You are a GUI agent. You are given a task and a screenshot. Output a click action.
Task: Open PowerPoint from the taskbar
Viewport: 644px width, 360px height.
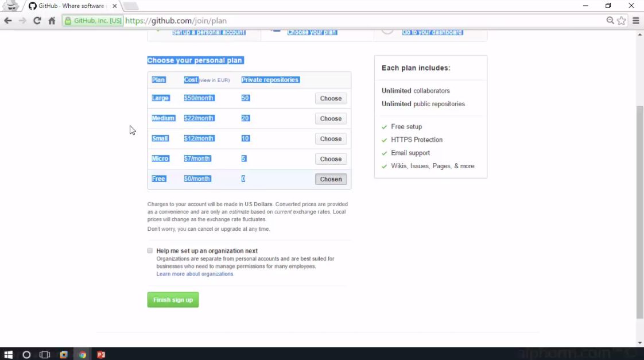click(101, 354)
